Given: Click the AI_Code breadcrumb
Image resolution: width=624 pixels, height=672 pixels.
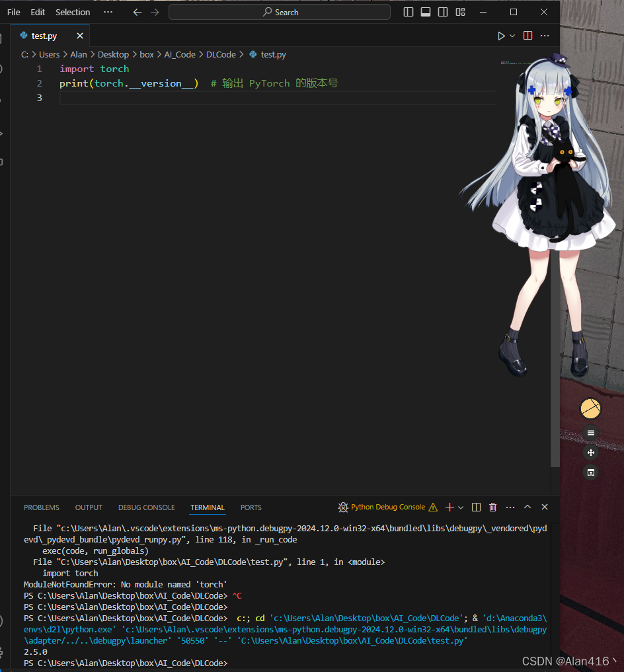Looking at the screenshot, I should pos(180,54).
